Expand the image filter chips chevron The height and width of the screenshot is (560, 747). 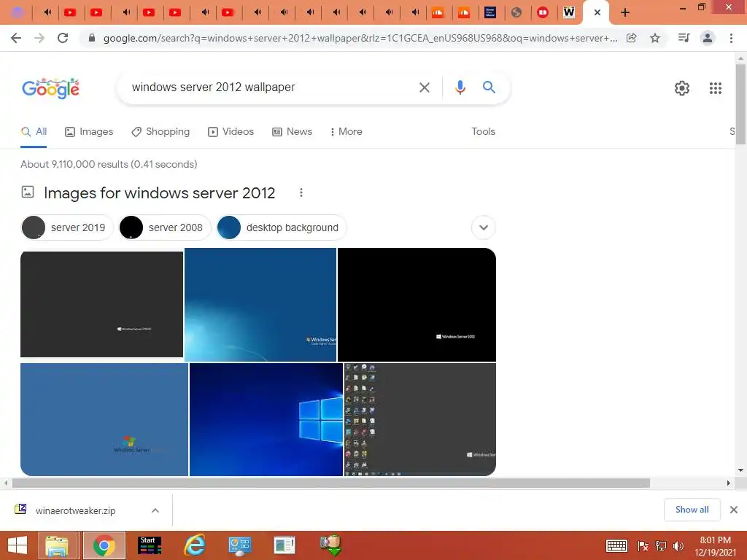tap(483, 227)
